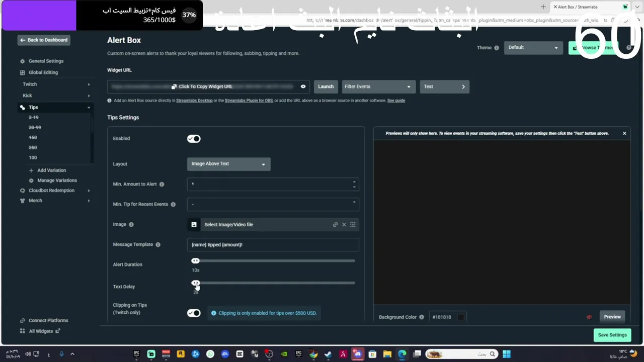
Task: Open the Streamlabs Desktop link
Action: 194,101
